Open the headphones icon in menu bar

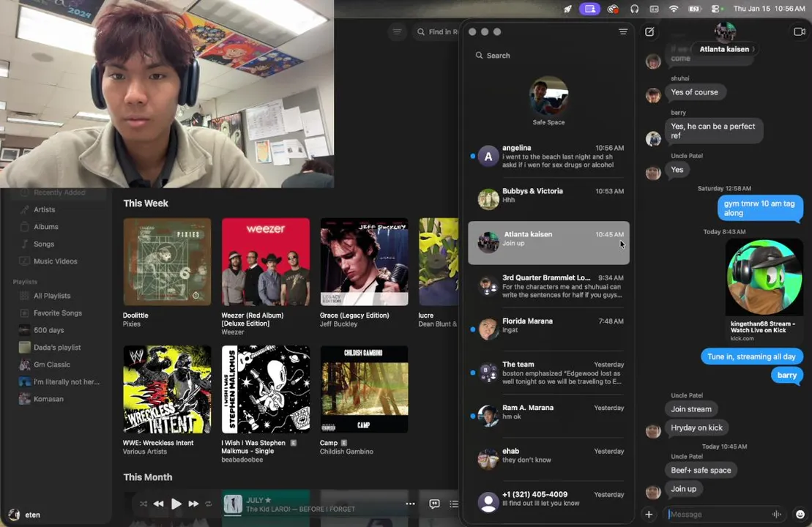click(634, 9)
